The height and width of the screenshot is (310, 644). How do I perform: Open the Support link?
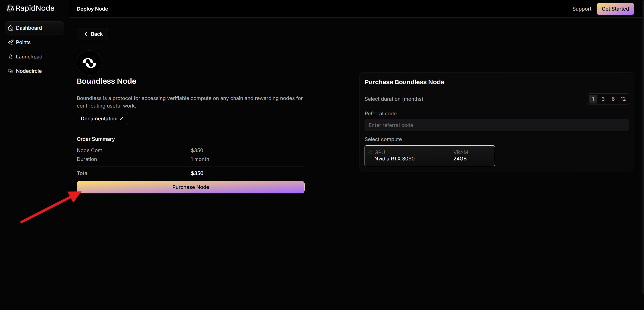tap(582, 9)
